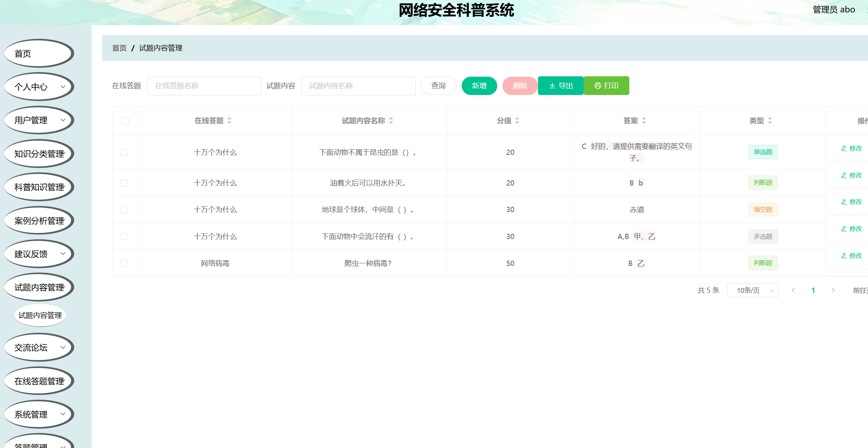Open the 导出 export function
This screenshot has width=868, height=448.
pos(560,86)
